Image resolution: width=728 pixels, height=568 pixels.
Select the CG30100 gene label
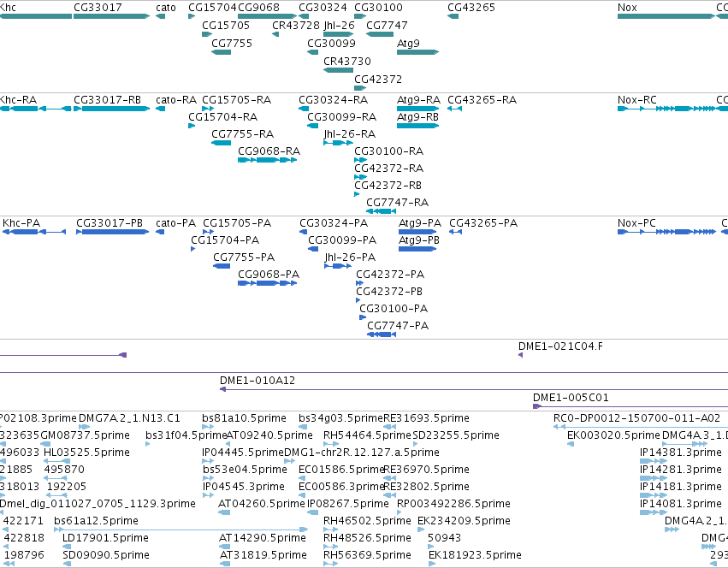click(x=378, y=8)
